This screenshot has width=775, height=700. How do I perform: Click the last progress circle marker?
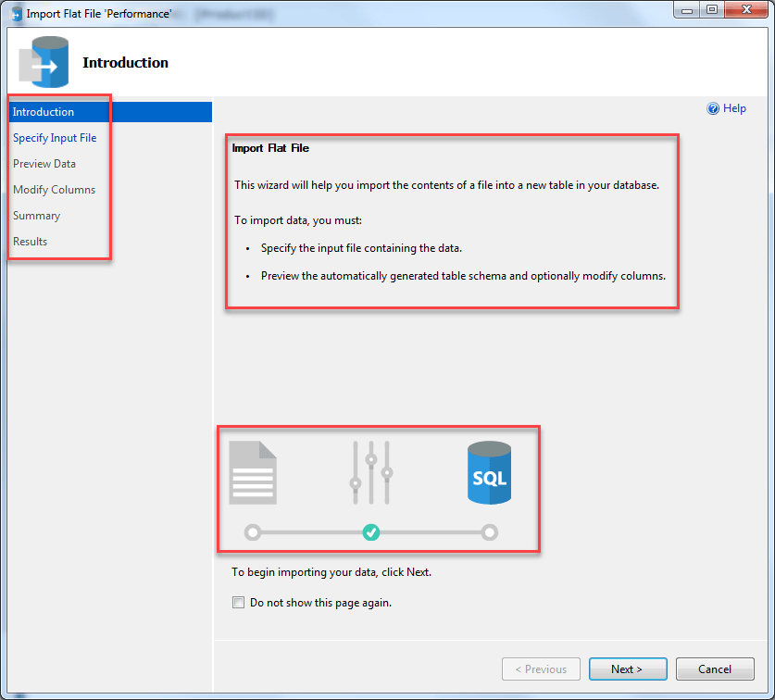[489, 532]
